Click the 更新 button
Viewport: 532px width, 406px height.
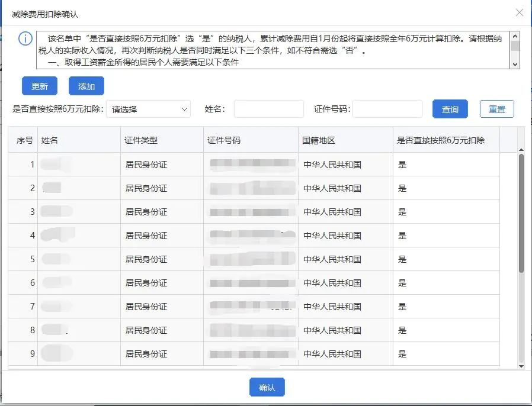(x=39, y=86)
